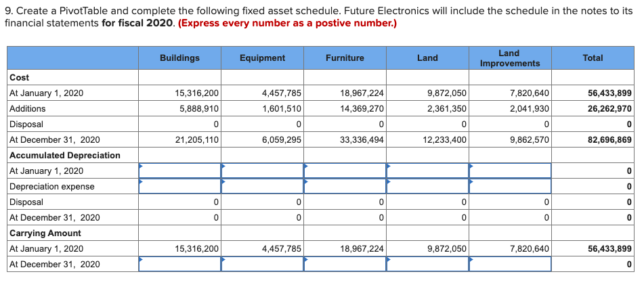Click the Total column header
644x293 pixels.
pos(593,58)
